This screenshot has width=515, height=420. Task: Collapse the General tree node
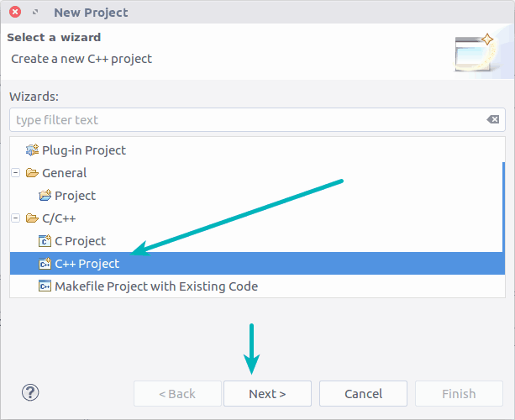click(x=15, y=173)
